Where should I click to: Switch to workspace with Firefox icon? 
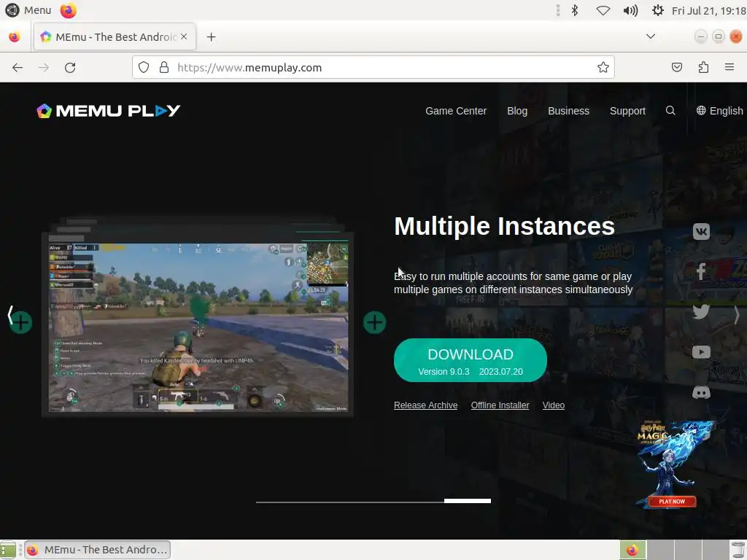coord(632,550)
